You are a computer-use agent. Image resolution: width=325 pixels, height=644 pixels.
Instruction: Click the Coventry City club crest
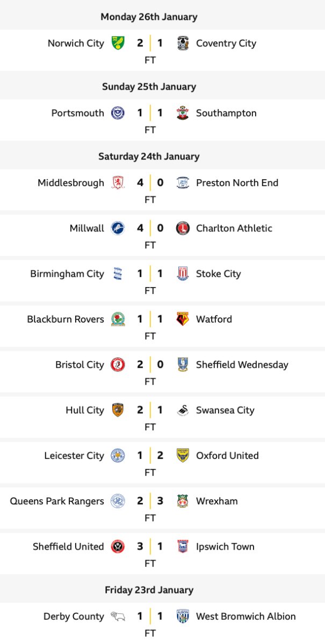click(183, 43)
